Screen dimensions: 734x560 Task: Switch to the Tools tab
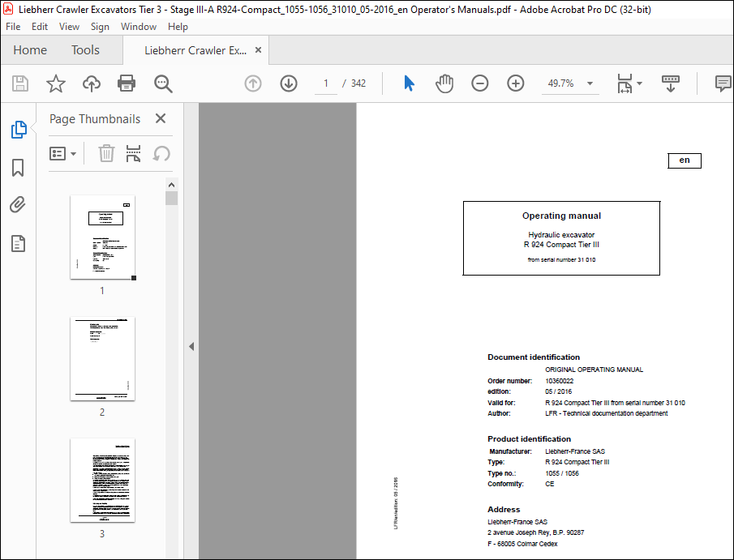(x=85, y=50)
